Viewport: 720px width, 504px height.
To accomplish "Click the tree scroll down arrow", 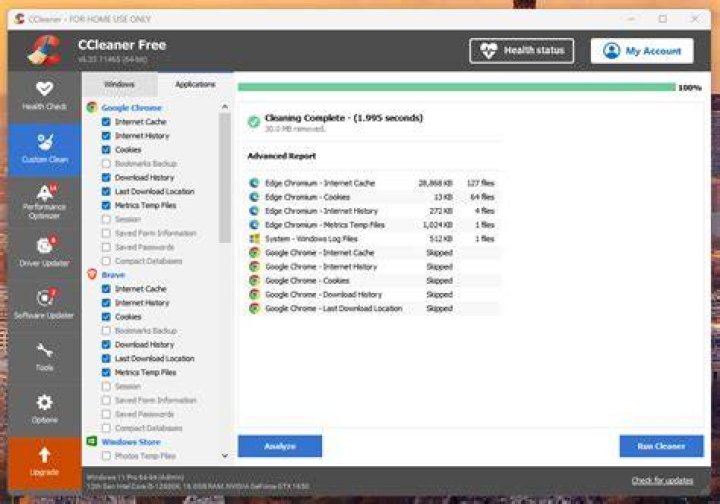I will (x=225, y=456).
